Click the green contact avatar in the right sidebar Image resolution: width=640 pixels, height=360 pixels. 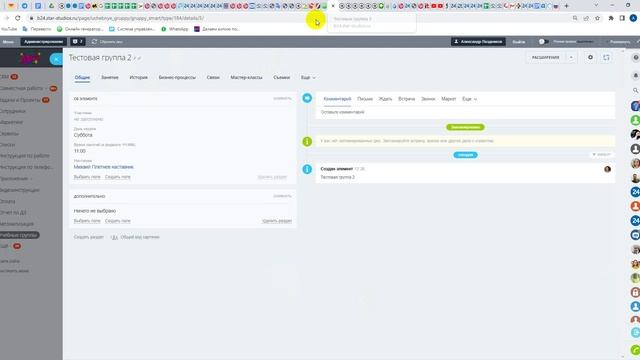[636, 120]
